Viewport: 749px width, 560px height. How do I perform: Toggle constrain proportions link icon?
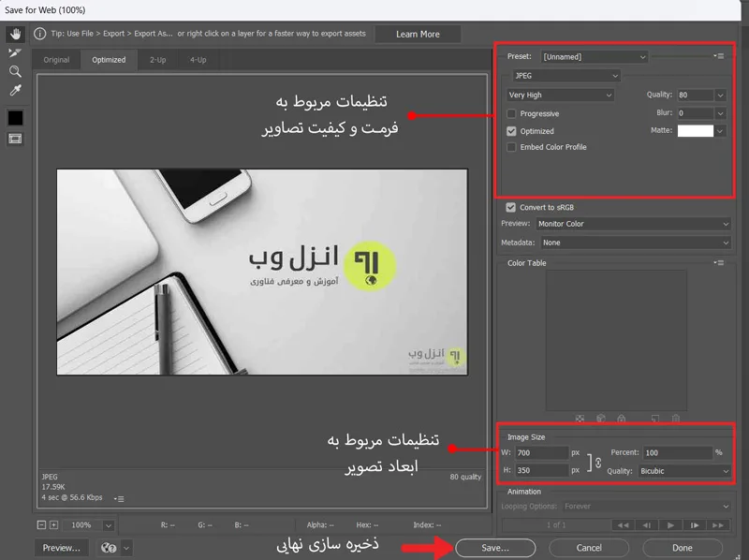597,462
